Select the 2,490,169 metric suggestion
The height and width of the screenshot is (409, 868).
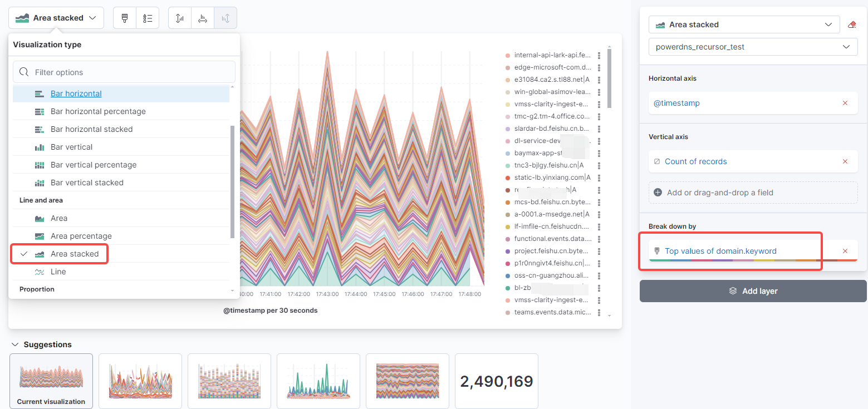click(x=497, y=381)
